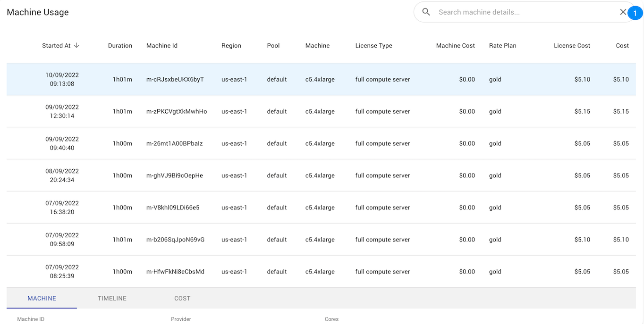Click us-east-1 in m-ghVJ9Bi9cOepHe row

pos(234,176)
